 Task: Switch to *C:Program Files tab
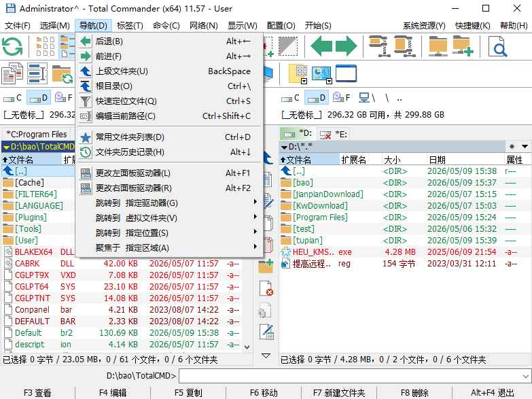click(x=37, y=135)
